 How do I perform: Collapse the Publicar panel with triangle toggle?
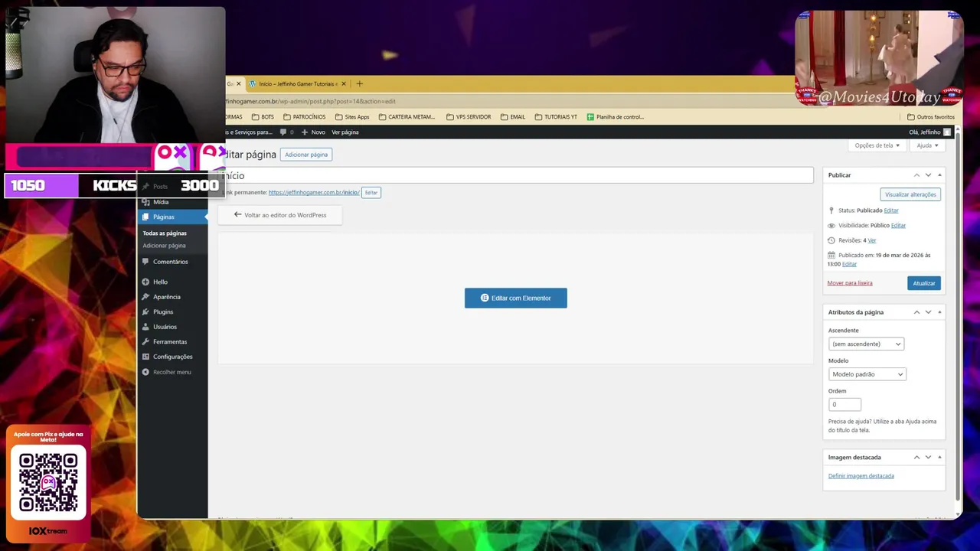pyautogui.click(x=939, y=175)
